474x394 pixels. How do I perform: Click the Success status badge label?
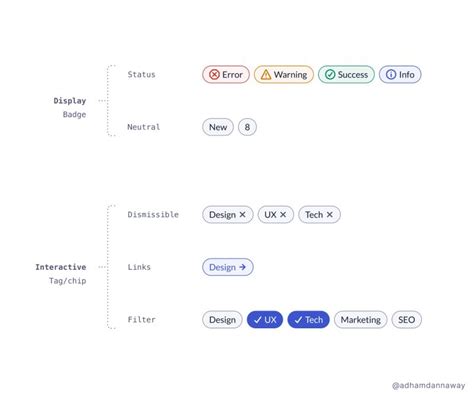353,75
